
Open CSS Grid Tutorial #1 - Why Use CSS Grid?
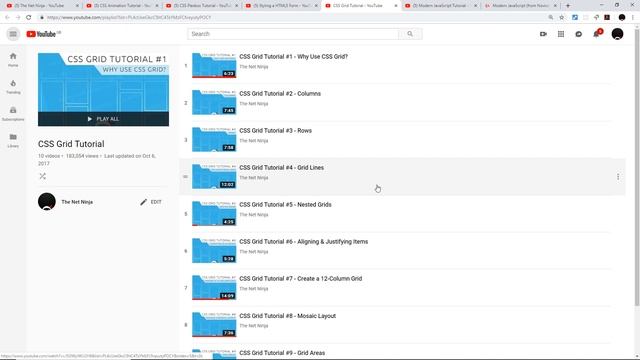(x=293, y=57)
